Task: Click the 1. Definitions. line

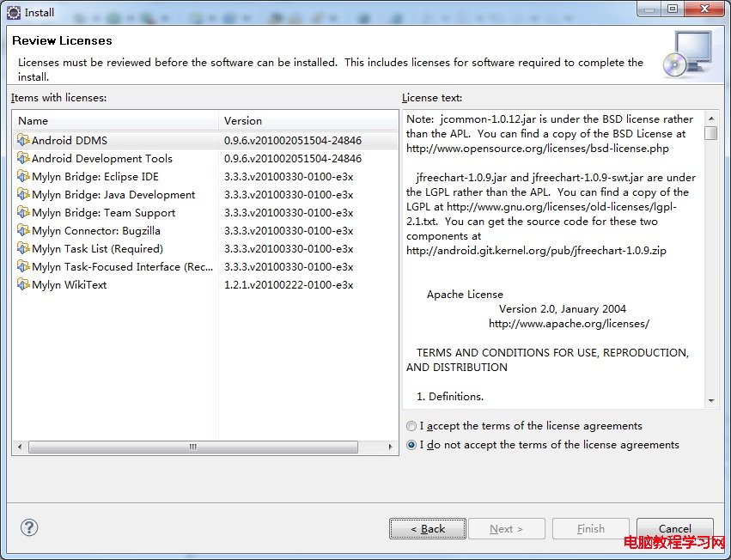Action: (x=450, y=396)
